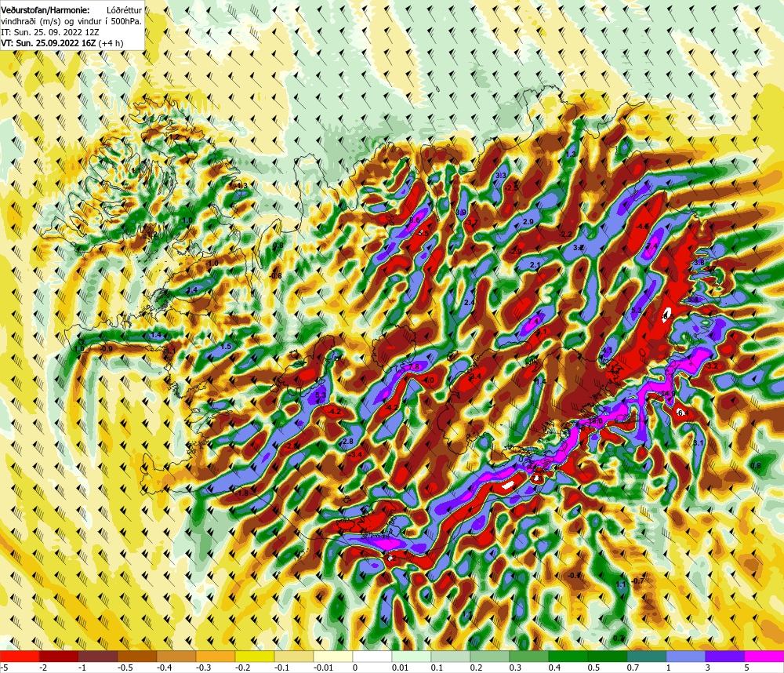Click the '0.5' legend scale label

coord(593,668)
